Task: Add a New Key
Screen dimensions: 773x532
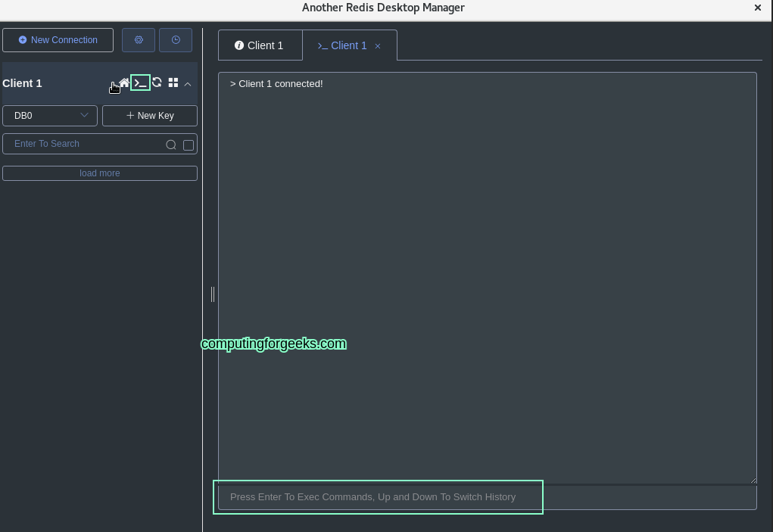Action: [150, 116]
